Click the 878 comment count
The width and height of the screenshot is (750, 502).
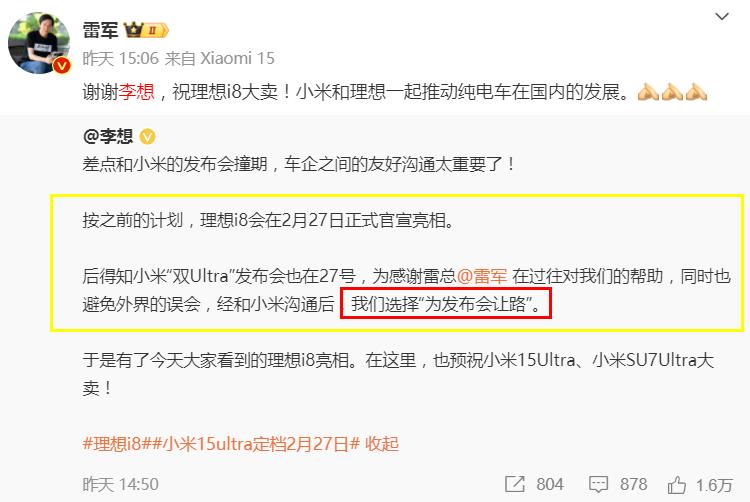[633, 484]
